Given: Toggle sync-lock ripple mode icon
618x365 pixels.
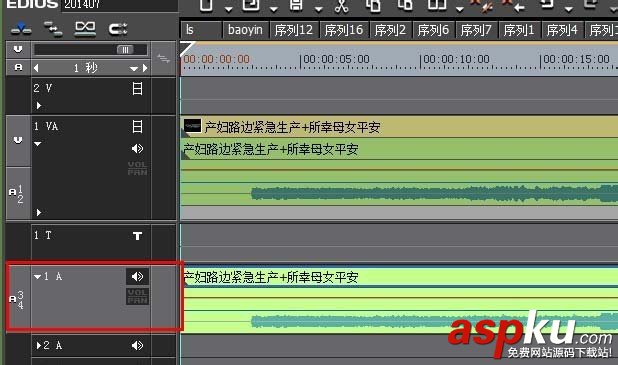Looking at the screenshot, I should click(53, 29).
